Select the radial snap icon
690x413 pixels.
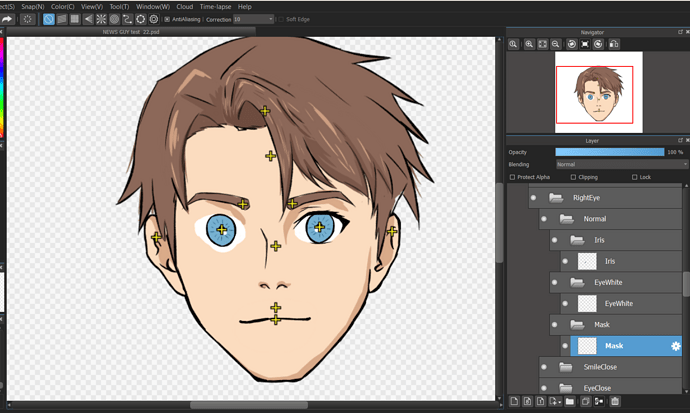click(x=101, y=19)
